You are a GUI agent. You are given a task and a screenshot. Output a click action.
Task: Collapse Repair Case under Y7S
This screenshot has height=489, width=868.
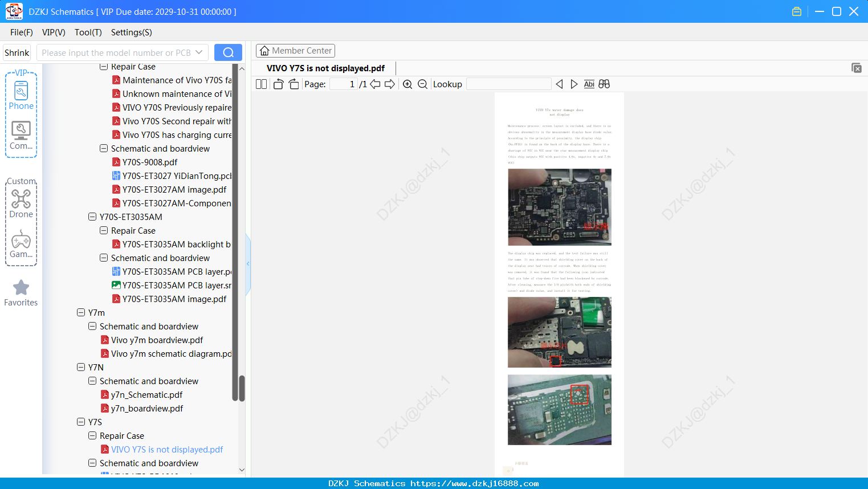pyautogui.click(x=92, y=435)
